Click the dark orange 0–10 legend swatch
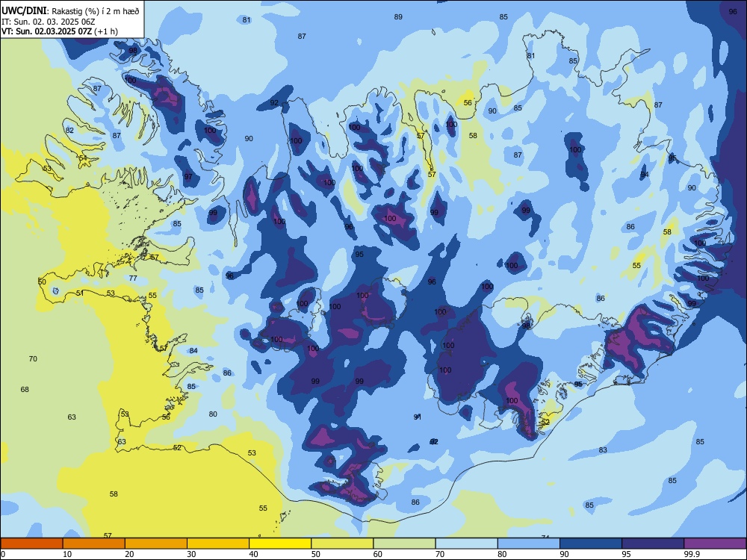Viewport: 747px width, 560px height. 31,543
